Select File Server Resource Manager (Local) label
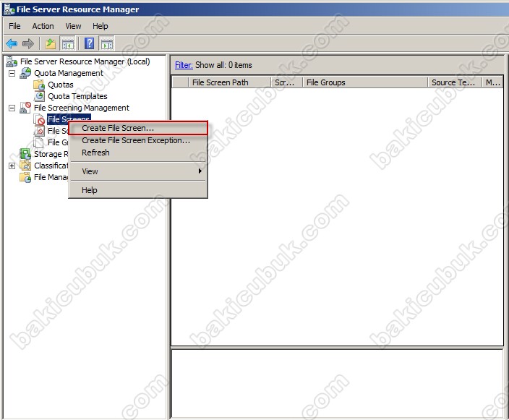Screen dimensions: 509x420 [x=85, y=61]
